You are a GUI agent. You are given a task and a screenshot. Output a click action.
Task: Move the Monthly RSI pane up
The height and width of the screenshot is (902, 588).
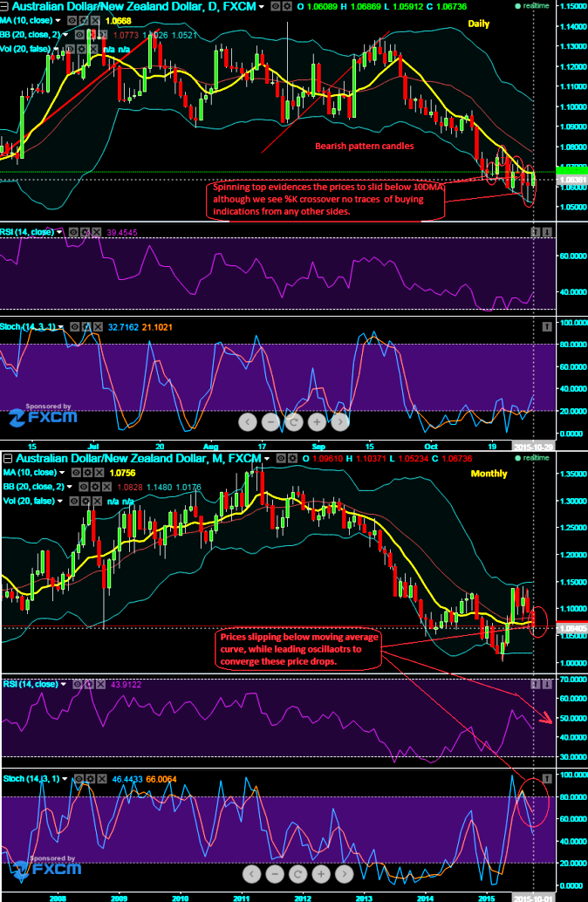[535, 684]
